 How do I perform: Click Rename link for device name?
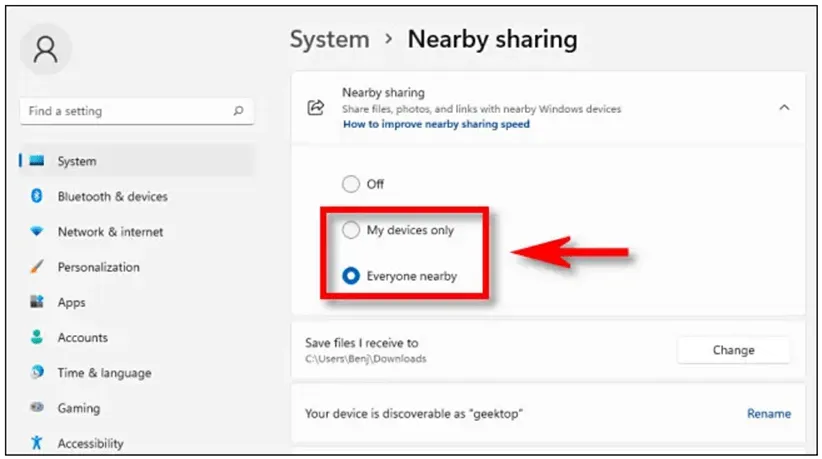[x=768, y=413]
